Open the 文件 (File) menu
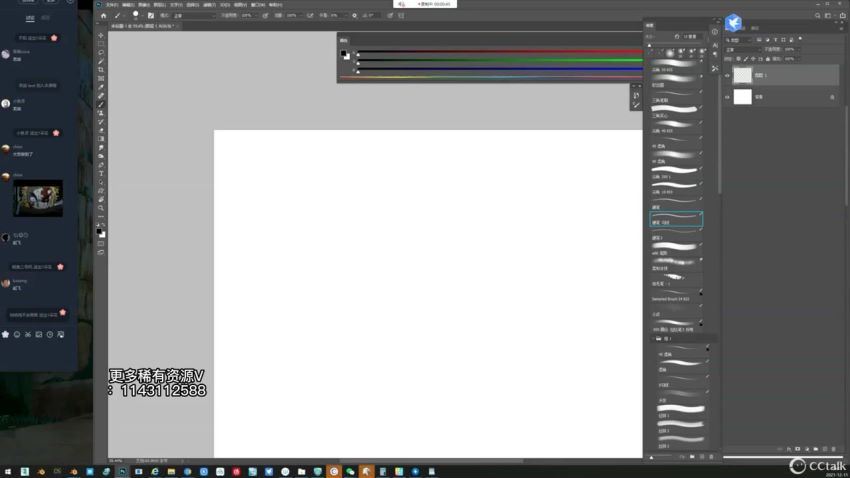The height and width of the screenshot is (478, 850). click(x=112, y=5)
